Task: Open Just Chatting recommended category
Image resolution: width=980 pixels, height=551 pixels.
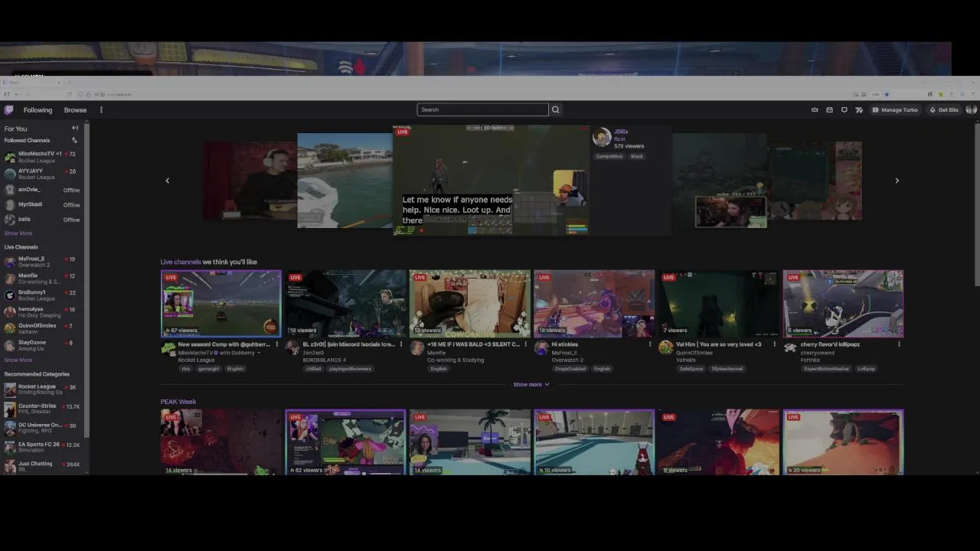Action: (x=43, y=466)
